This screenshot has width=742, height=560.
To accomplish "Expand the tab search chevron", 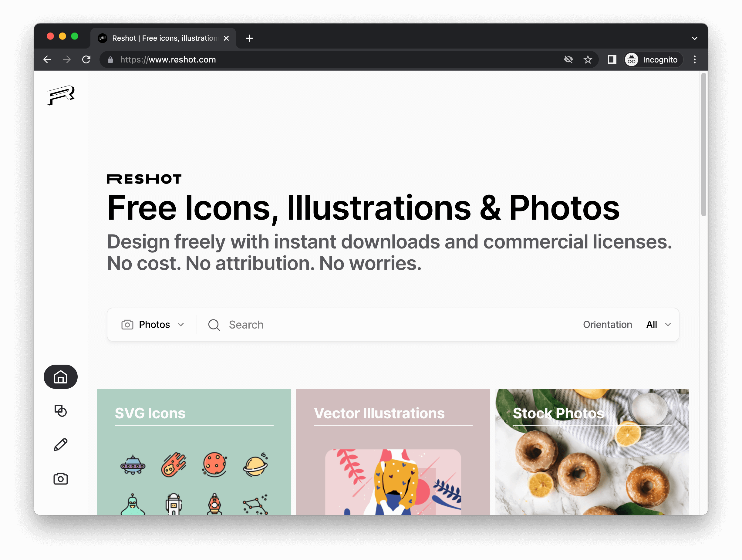I will (x=694, y=38).
